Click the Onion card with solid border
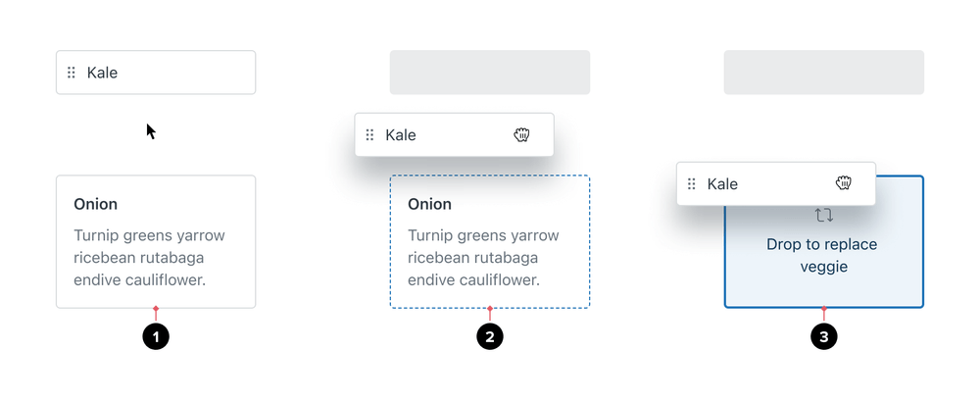The image size is (980, 401). point(156,241)
